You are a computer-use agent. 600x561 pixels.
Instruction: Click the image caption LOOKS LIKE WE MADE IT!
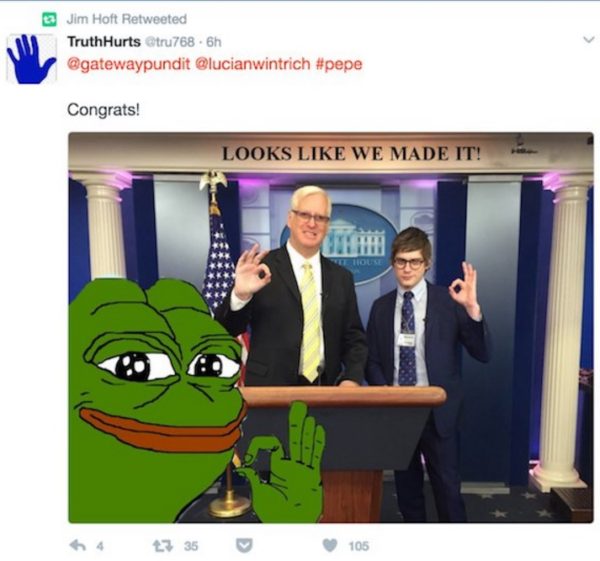[351, 154]
